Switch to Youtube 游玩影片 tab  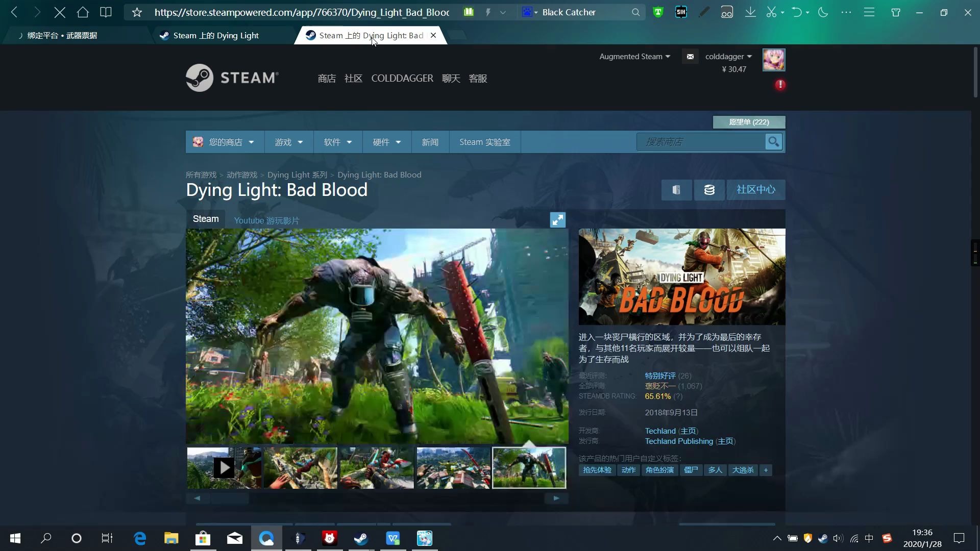pyautogui.click(x=266, y=220)
